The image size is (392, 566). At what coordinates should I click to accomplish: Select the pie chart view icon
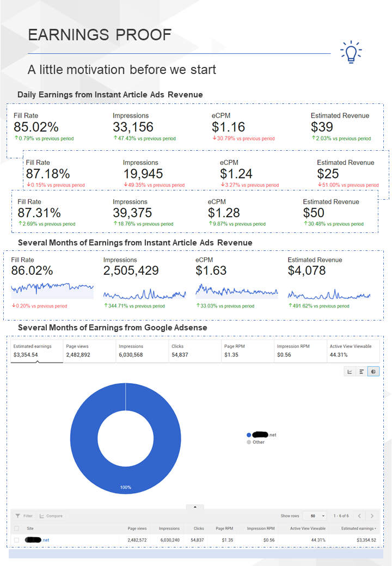click(373, 371)
